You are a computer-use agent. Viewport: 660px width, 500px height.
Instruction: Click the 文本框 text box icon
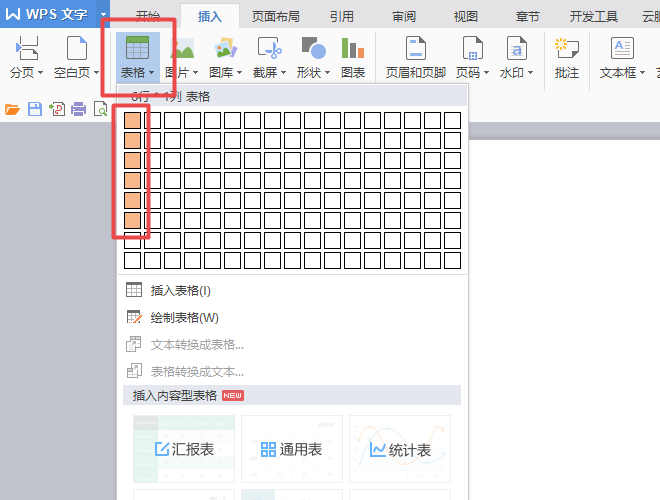click(622, 48)
